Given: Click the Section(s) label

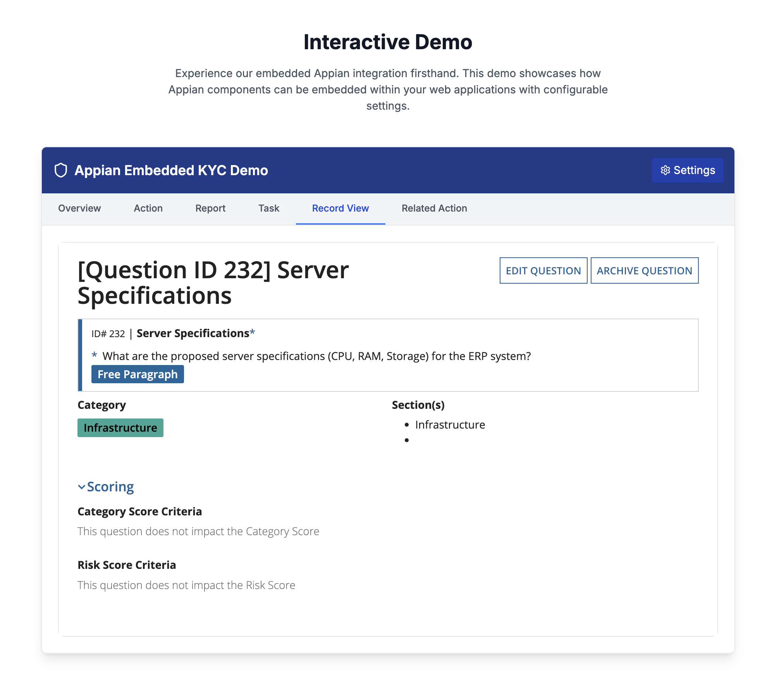Looking at the screenshot, I should [x=418, y=405].
